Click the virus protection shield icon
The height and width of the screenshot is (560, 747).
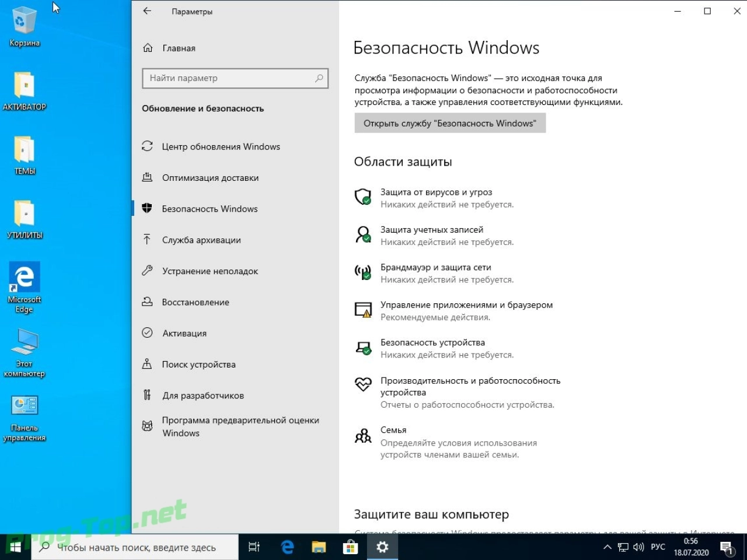click(x=363, y=197)
